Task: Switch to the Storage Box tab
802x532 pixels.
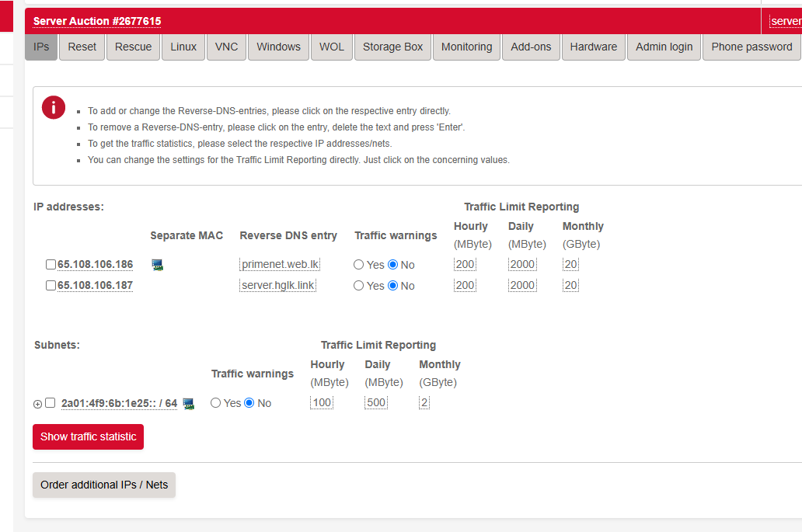Action: [x=392, y=47]
